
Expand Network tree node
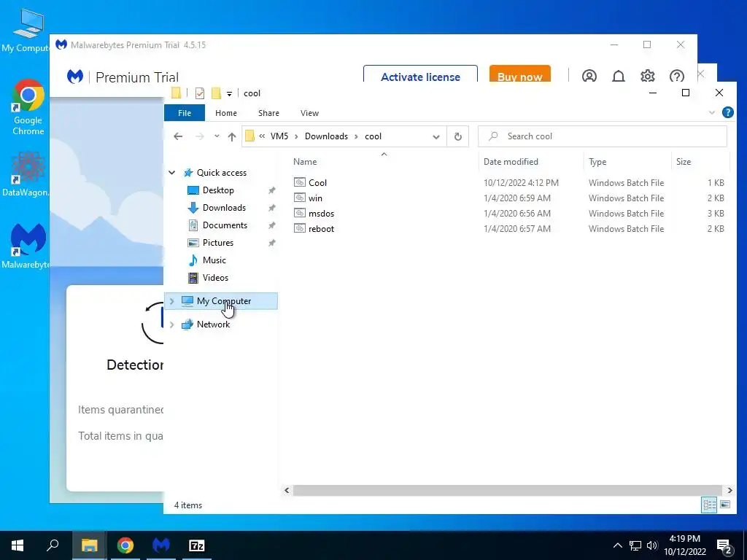(172, 324)
